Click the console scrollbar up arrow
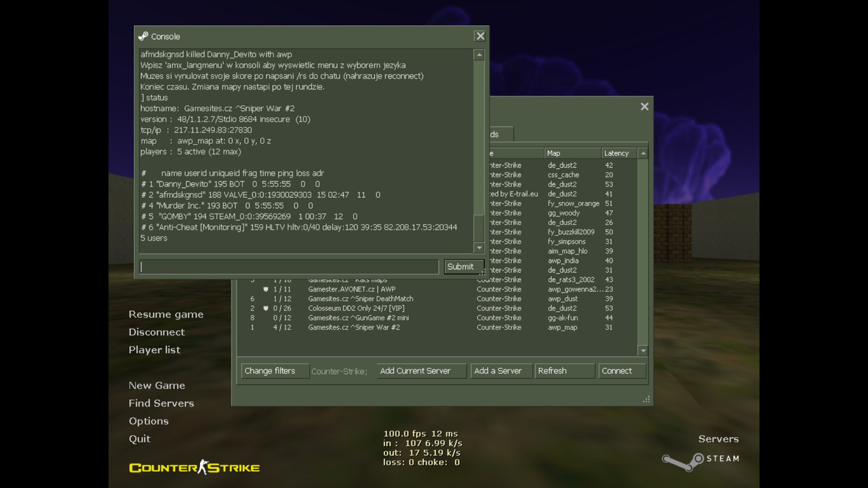Viewport: 868px width, 488px height. click(479, 55)
